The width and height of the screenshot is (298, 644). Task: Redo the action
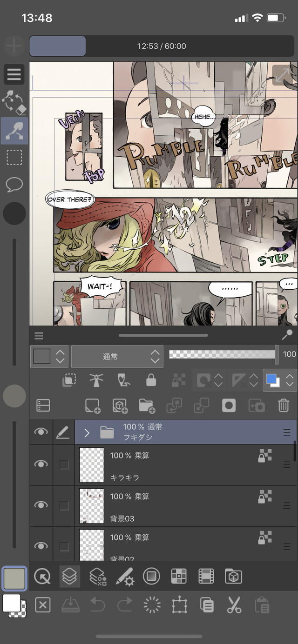124,605
